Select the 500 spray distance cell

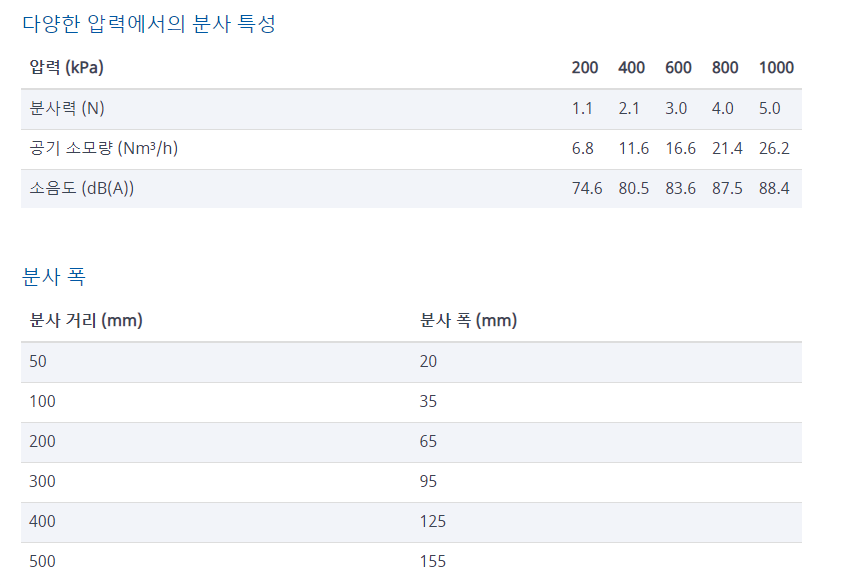pos(43,562)
